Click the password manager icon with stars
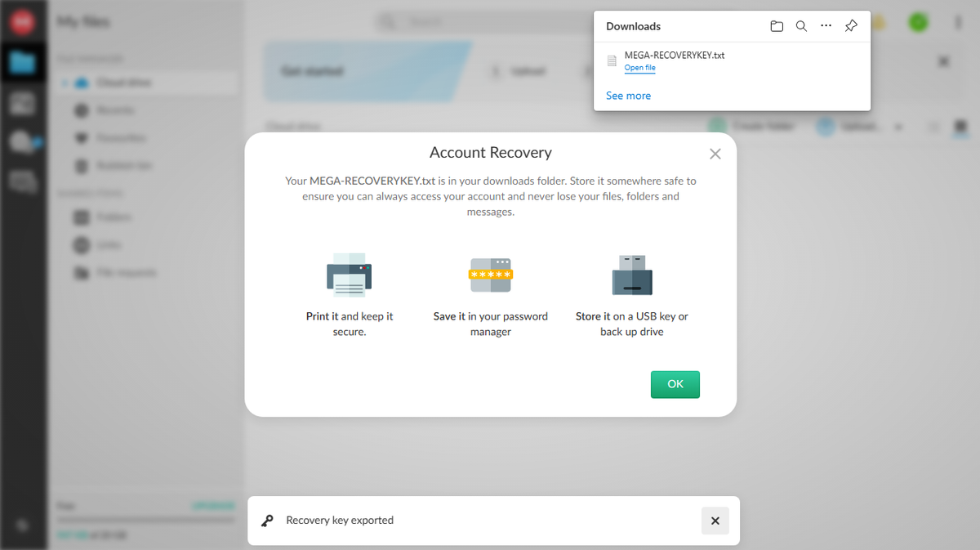Screen dimensions: 980x550 [x=490, y=275]
